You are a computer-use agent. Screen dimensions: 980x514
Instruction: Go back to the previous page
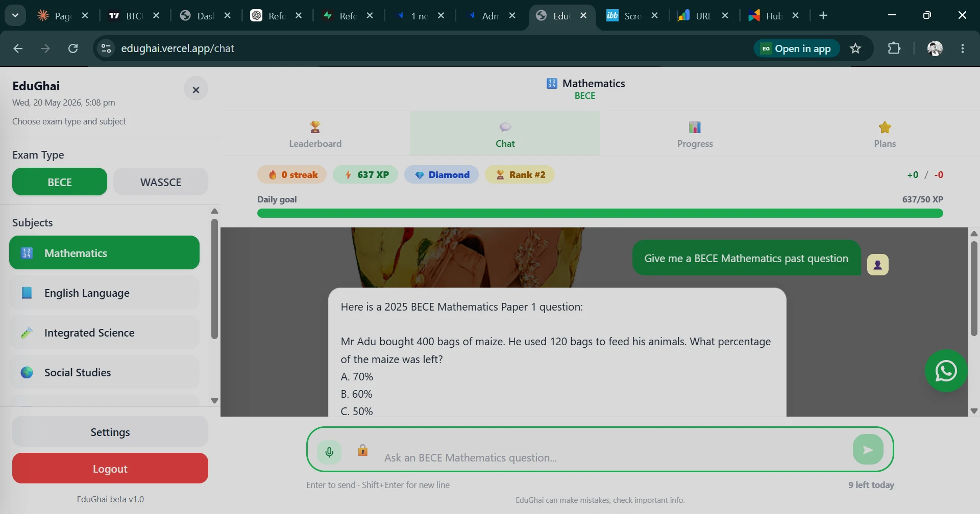(x=18, y=48)
